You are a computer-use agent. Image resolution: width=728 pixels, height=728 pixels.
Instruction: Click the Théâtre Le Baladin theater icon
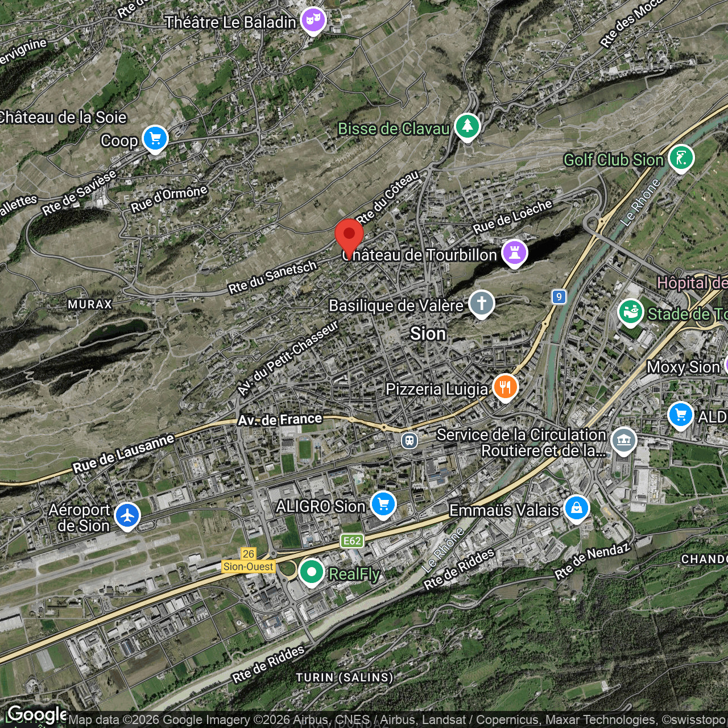[313, 21]
